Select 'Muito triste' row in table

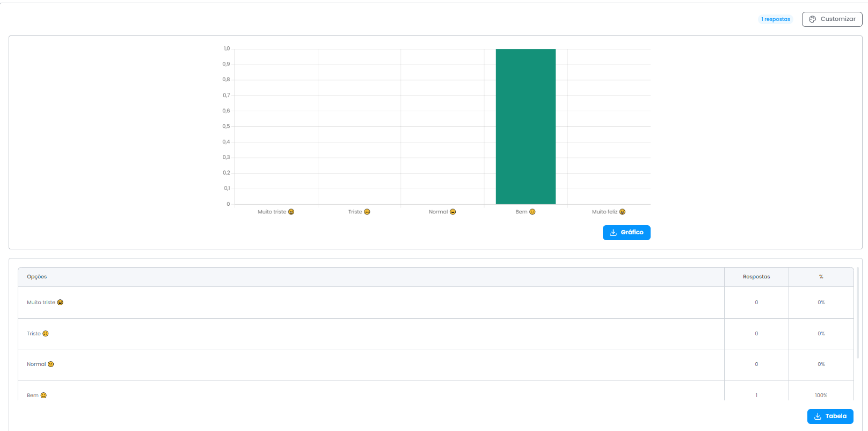[x=436, y=303]
